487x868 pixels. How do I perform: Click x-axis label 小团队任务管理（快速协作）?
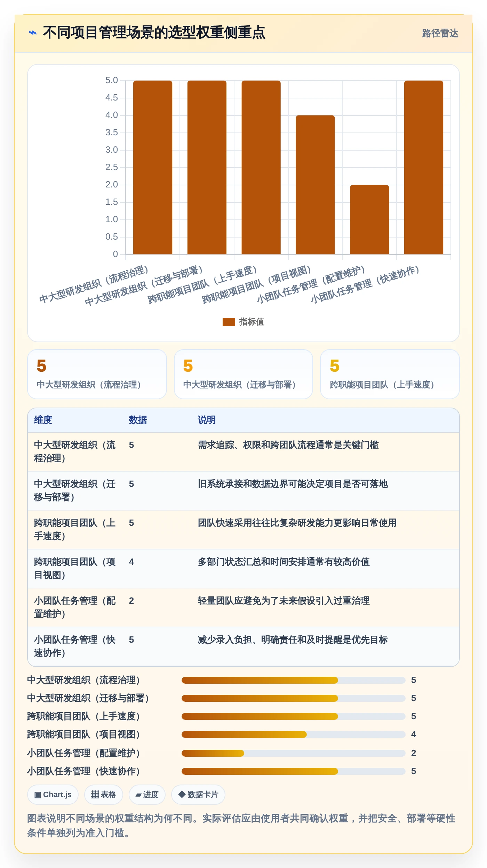[365, 284]
